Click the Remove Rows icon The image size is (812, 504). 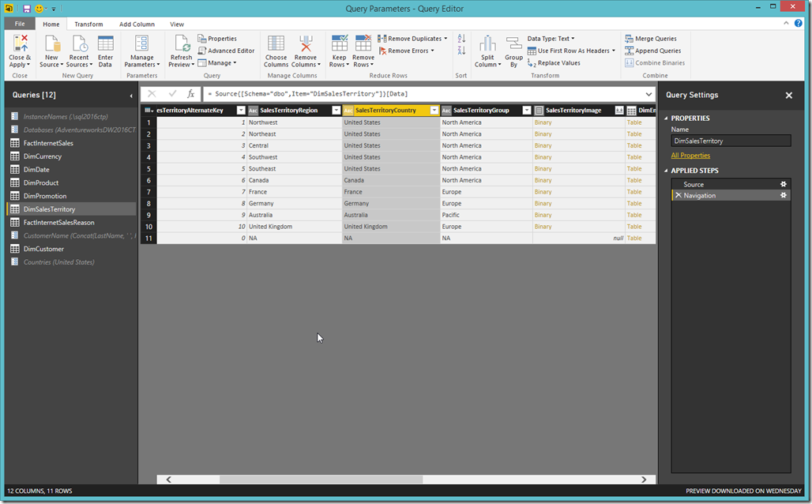[x=363, y=44]
